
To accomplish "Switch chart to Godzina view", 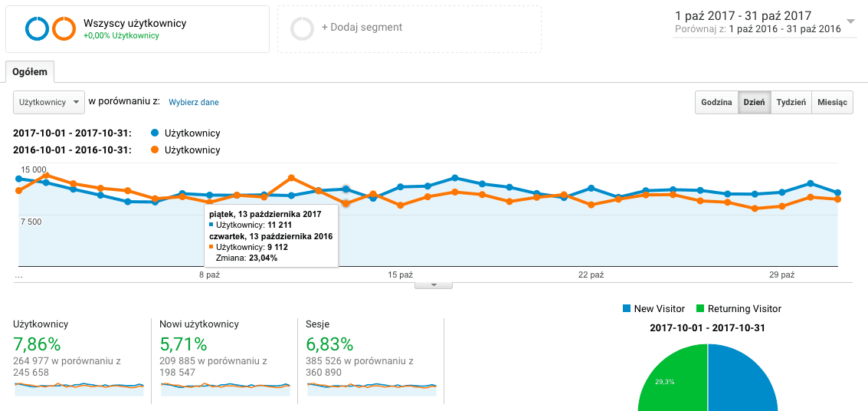I will tap(717, 103).
